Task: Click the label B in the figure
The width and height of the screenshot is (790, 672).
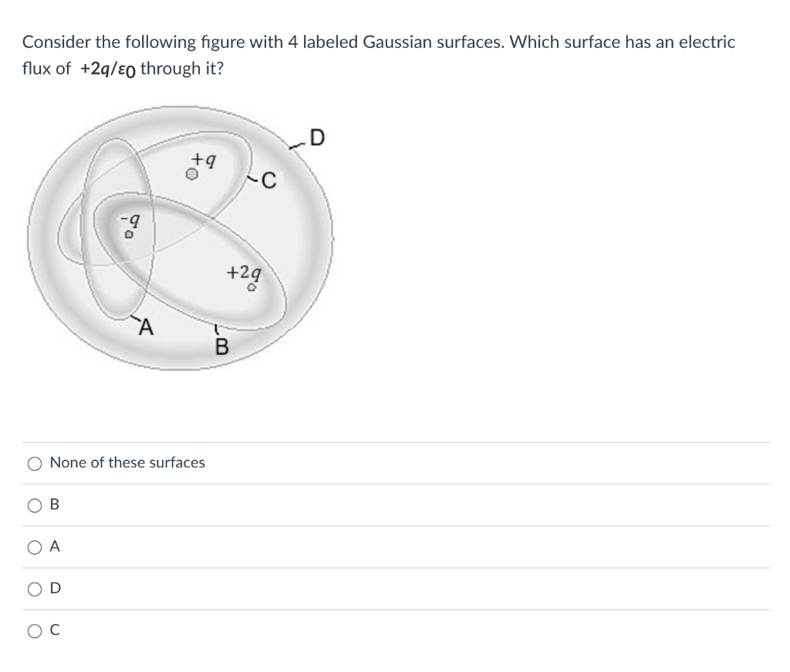Action: [222, 346]
